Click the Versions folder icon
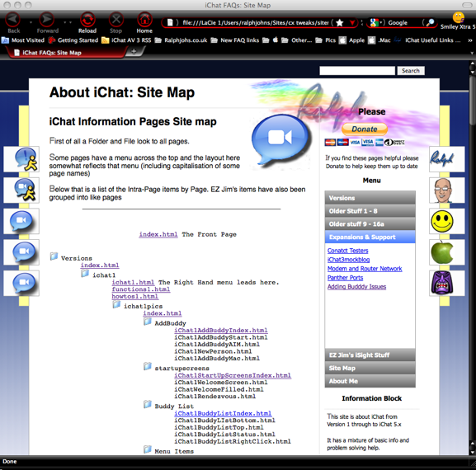Screen dimensions: 476x470 coord(54,256)
